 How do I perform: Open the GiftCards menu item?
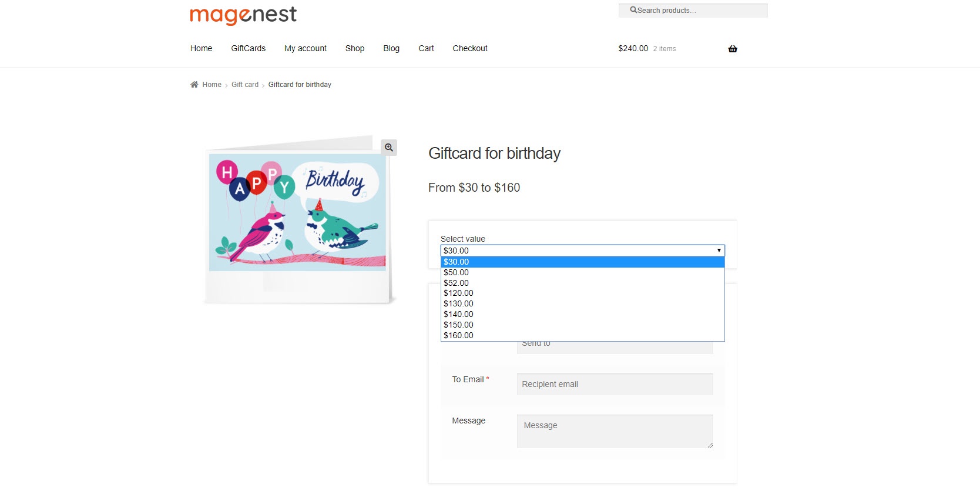pyautogui.click(x=248, y=48)
